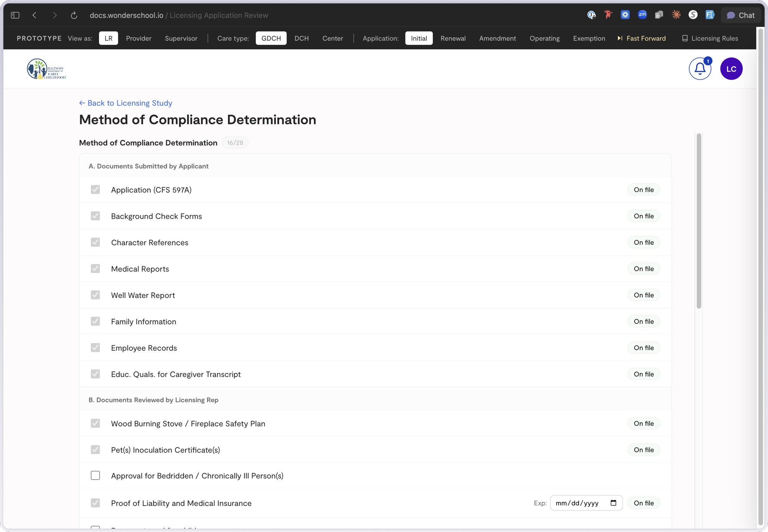Toggle Educ. Quals. for Caregiver Transcript checkbox
768x532 pixels.
95,374
